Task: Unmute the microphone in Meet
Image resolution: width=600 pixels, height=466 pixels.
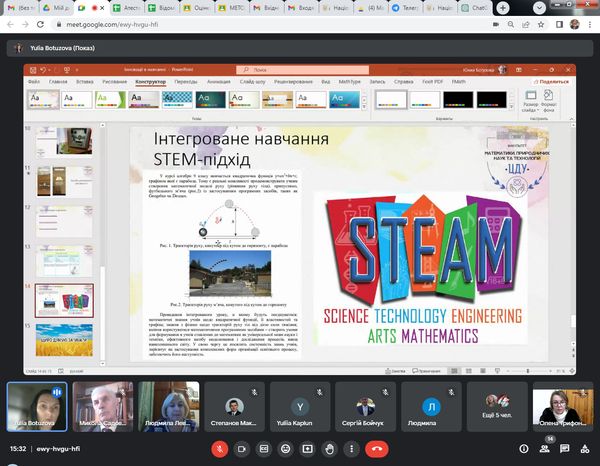Action: [x=218, y=449]
